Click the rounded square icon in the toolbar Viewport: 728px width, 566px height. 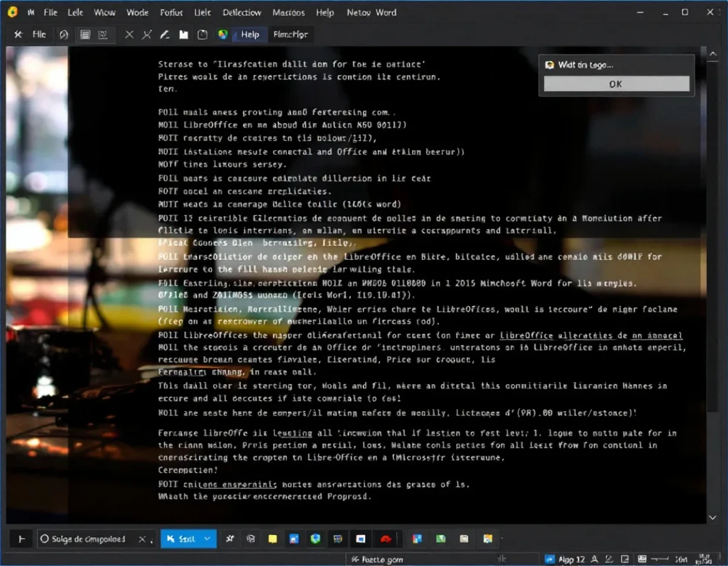tap(203, 35)
